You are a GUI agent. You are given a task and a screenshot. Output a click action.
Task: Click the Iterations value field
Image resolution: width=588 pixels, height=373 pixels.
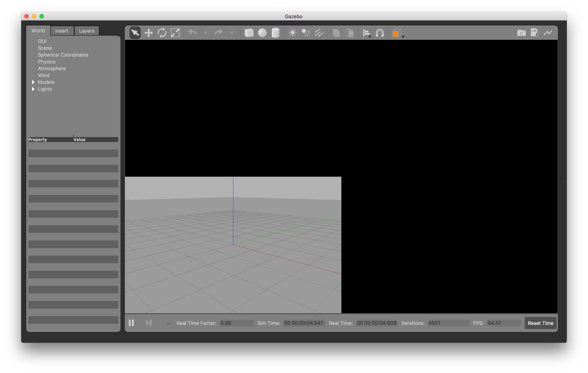448,323
